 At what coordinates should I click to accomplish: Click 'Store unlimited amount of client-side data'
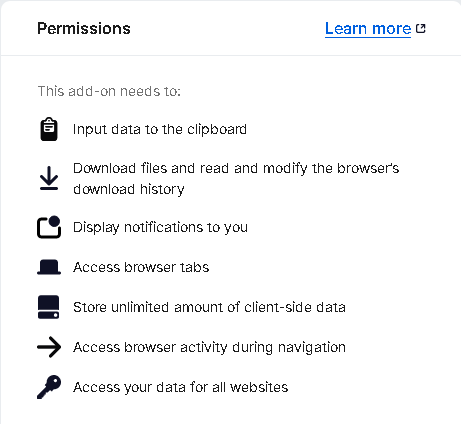(209, 307)
